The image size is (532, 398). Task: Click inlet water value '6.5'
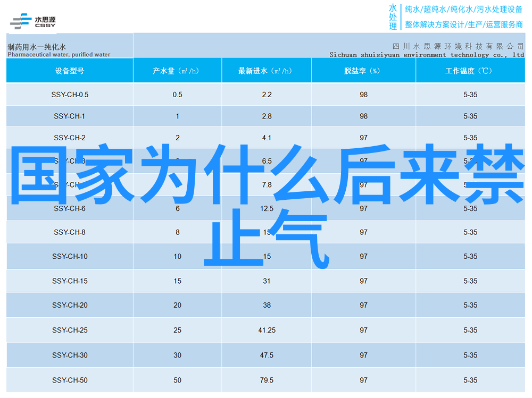267,161
